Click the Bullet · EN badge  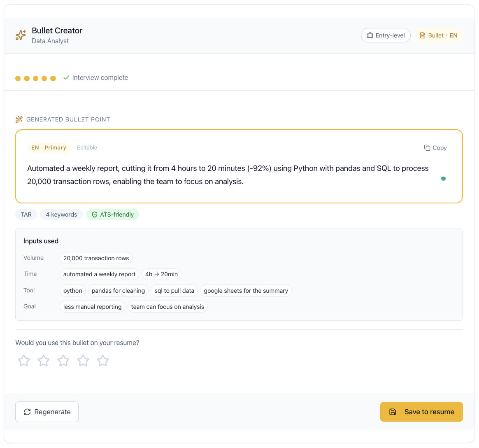[x=438, y=35]
